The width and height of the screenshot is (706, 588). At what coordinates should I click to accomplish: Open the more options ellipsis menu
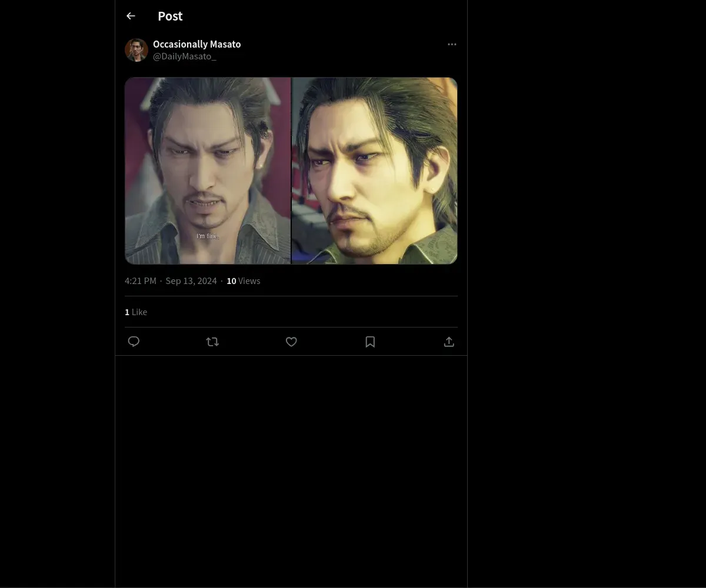[x=452, y=44]
